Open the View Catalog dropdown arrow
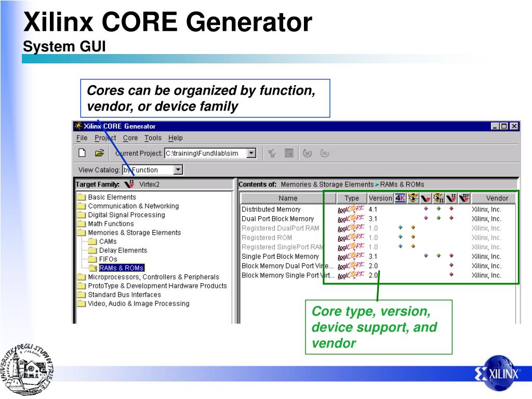This screenshot has height=399, width=532. (178, 170)
